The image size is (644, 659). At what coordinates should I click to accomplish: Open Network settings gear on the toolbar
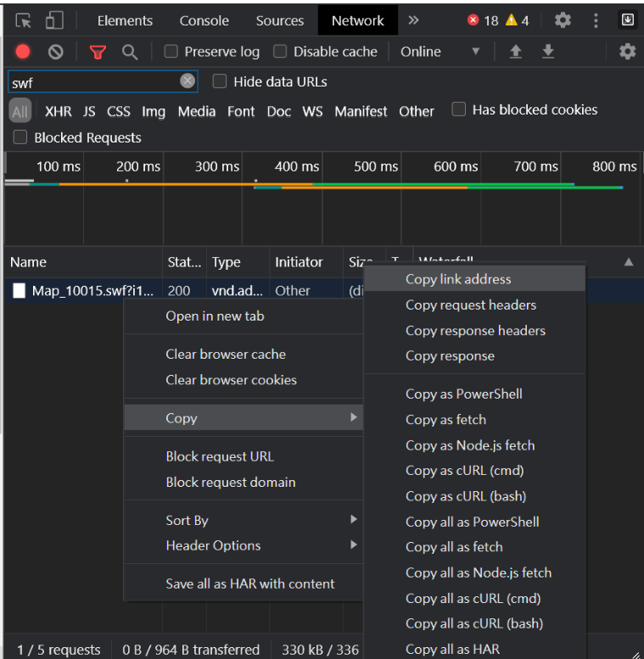pos(627,51)
